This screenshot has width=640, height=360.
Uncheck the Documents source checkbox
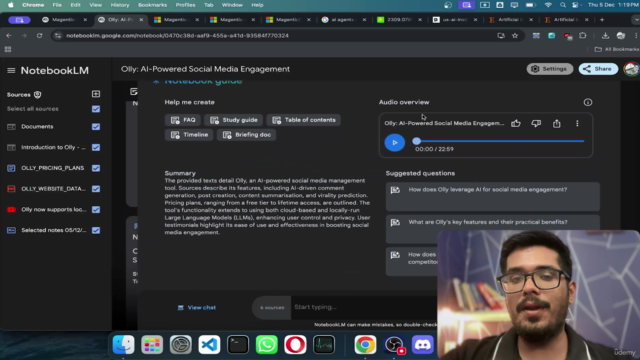[96, 127]
